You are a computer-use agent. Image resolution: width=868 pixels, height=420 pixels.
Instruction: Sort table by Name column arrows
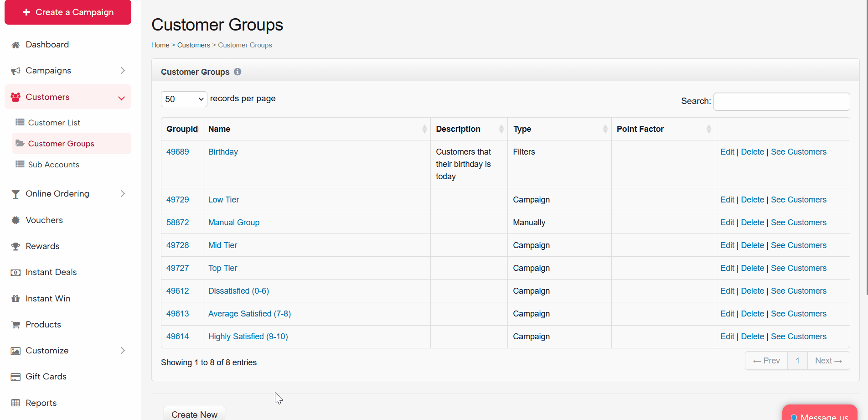(x=424, y=129)
